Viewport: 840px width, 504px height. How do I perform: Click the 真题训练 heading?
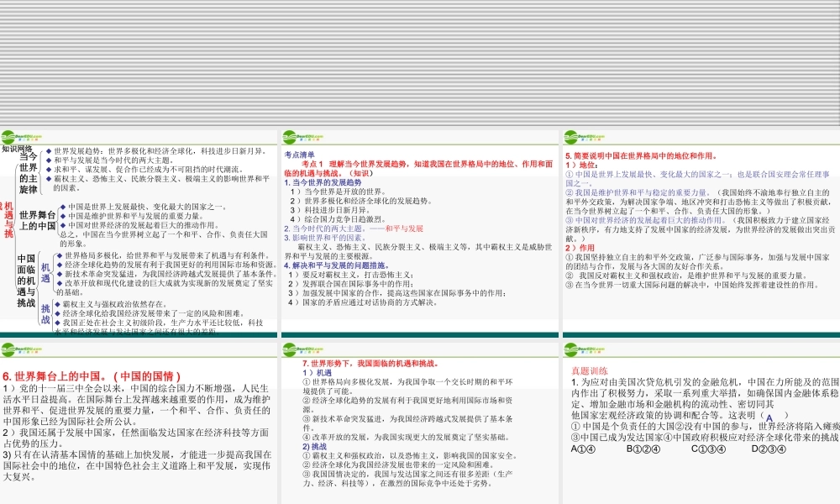click(x=590, y=370)
